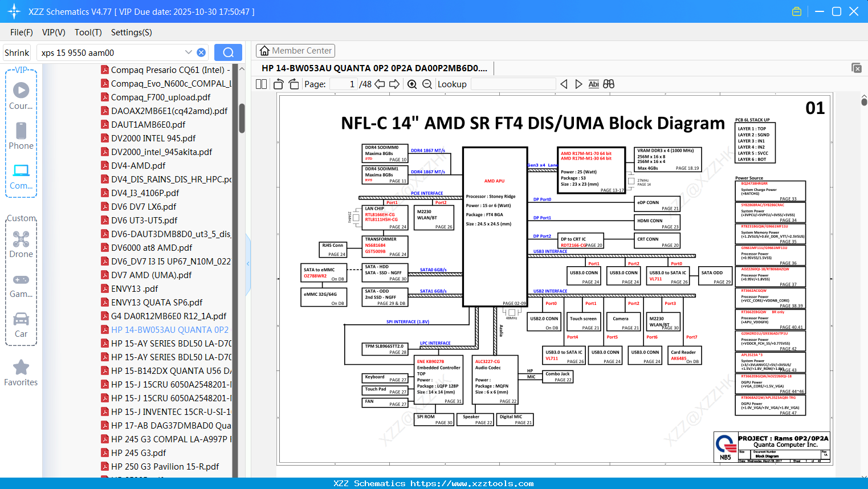The image size is (868, 489).
Task: Click the yellow gift box icon in title bar
Action: pos(797,11)
